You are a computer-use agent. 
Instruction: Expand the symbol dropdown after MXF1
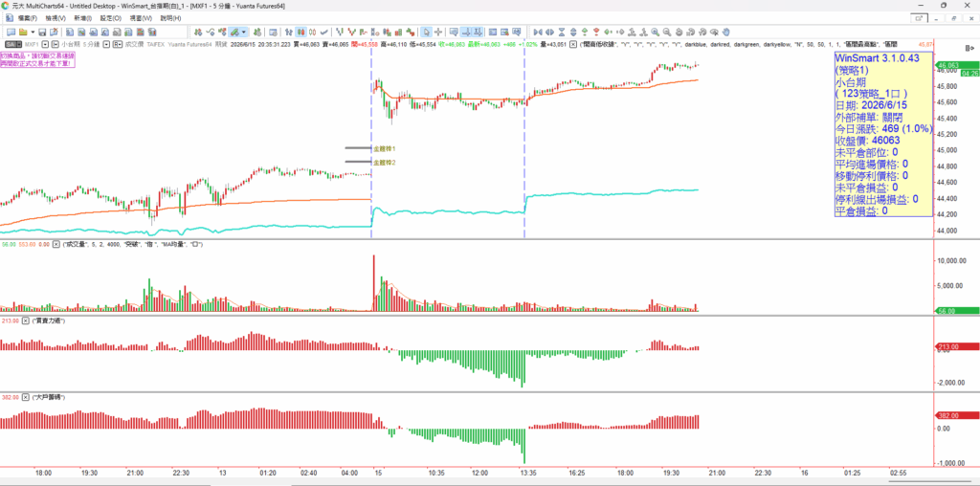46,44
